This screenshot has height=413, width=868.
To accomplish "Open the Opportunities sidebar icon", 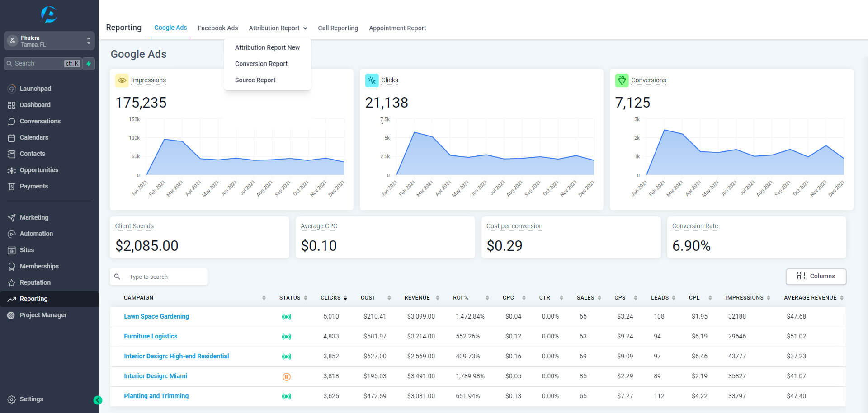I will click(12, 170).
